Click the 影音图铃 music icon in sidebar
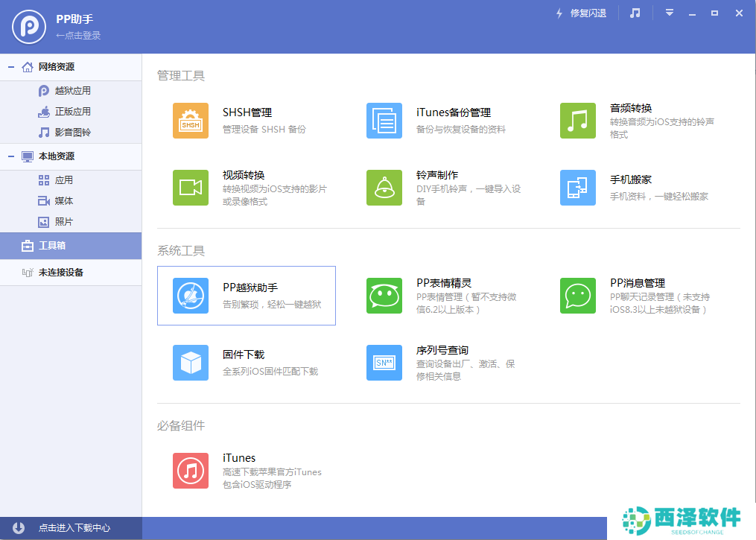This screenshot has width=756, height=540. click(44, 133)
